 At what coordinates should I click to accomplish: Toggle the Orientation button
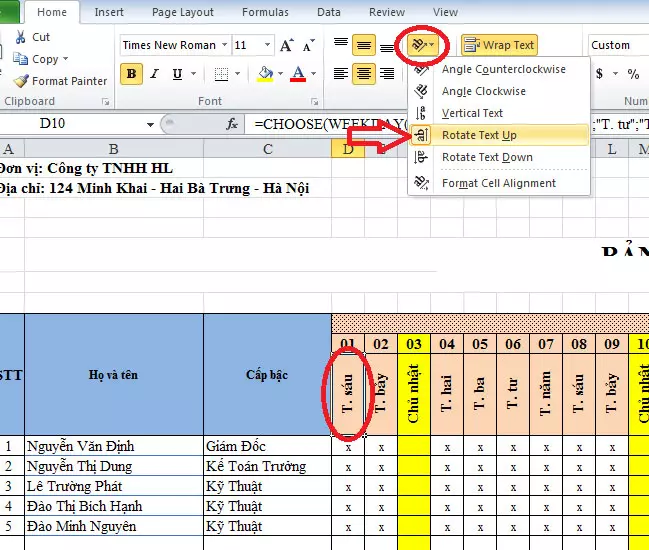422,45
